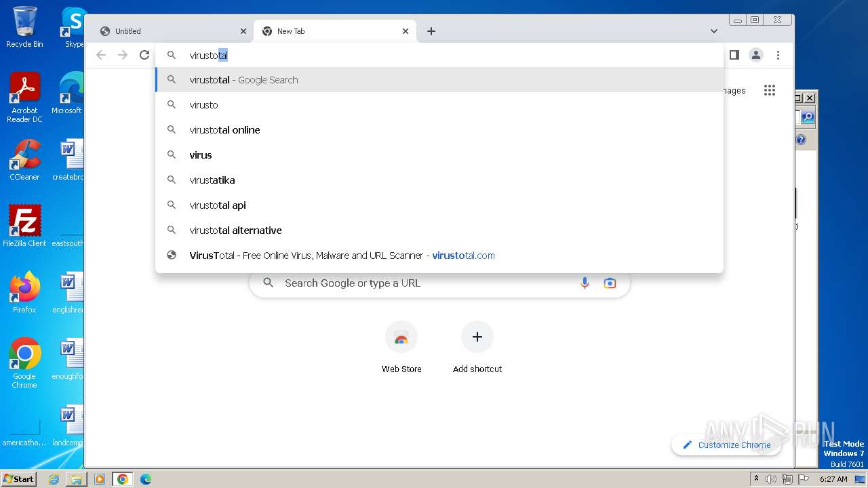
Task: Open the Microsoft Edge desktop shortcut
Action: click(68, 94)
